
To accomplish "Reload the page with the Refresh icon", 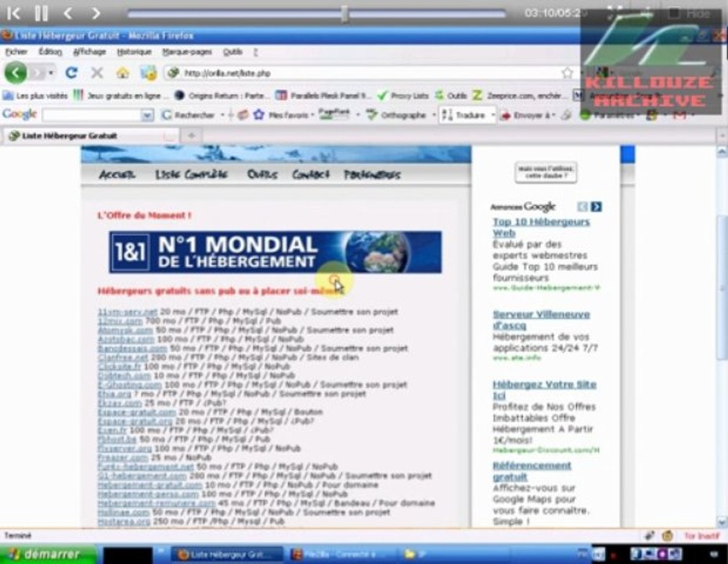I will (x=71, y=73).
